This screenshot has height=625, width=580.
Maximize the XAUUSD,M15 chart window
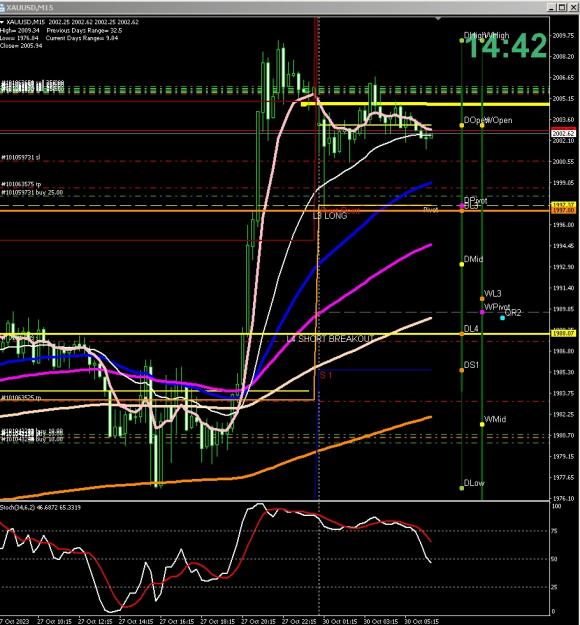(x=561, y=7)
